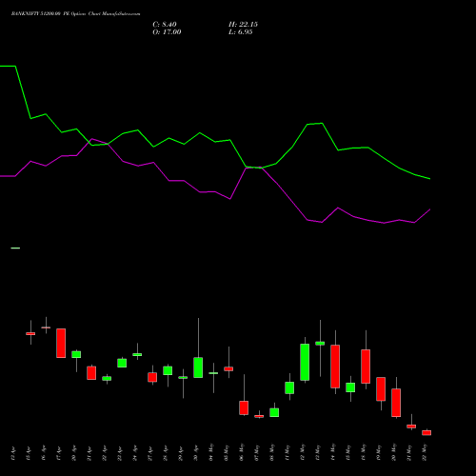The height and width of the screenshot is (476, 476).
Task: Click the red candle above 17 Apr
Action: (x=61, y=343)
